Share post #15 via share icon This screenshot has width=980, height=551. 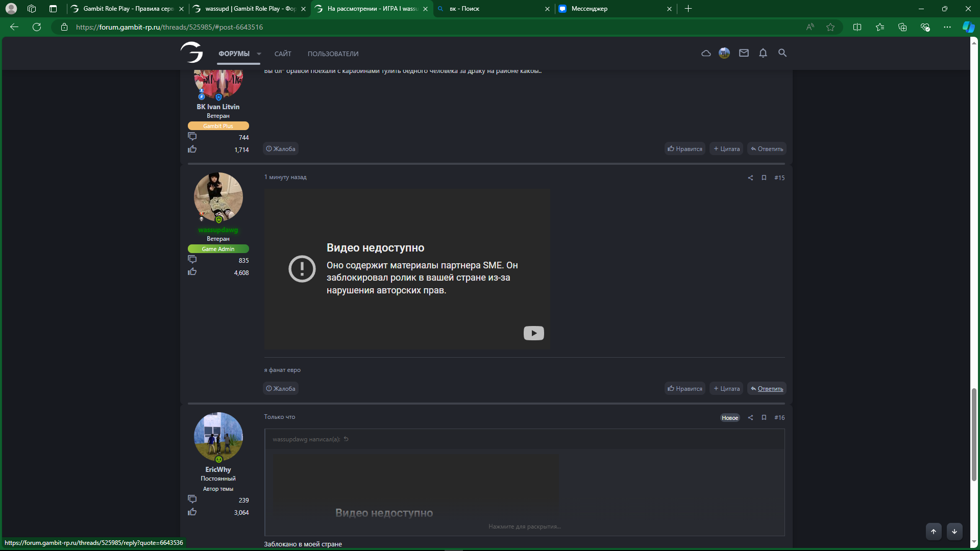750,178
